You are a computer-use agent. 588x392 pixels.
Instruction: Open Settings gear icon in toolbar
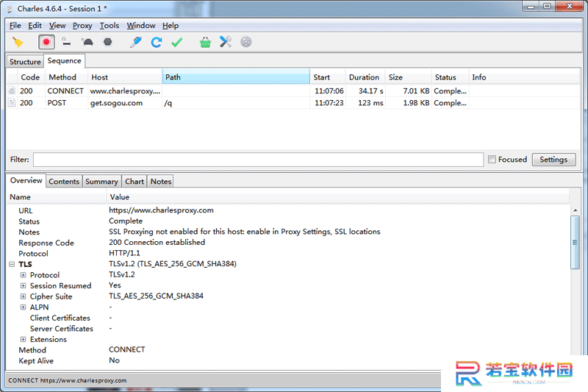tap(246, 42)
